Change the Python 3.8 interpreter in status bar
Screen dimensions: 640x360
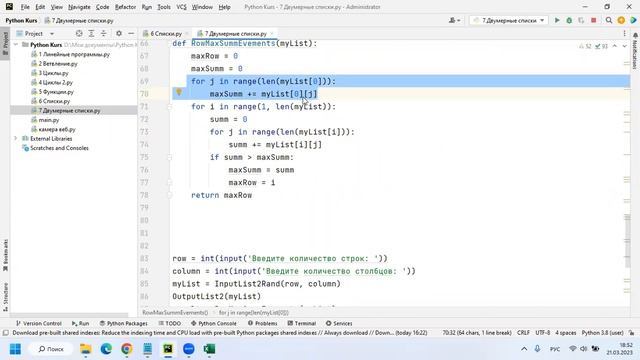602,333
